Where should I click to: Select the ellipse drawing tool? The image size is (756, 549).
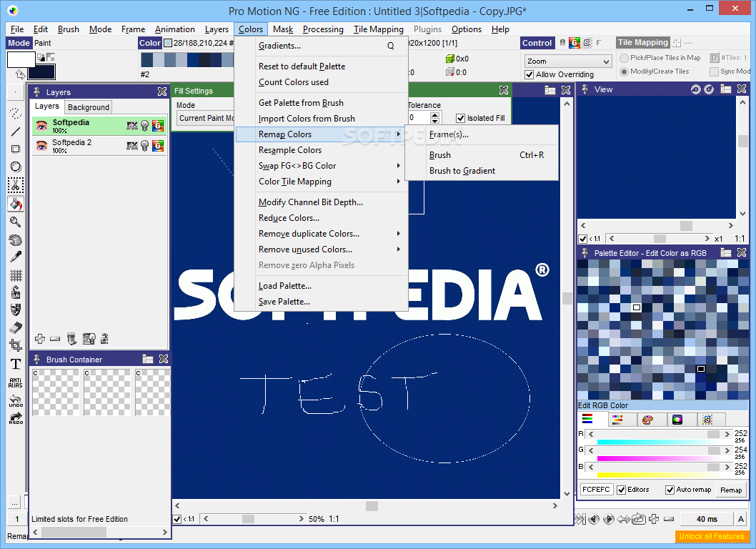pyautogui.click(x=16, y=167)
